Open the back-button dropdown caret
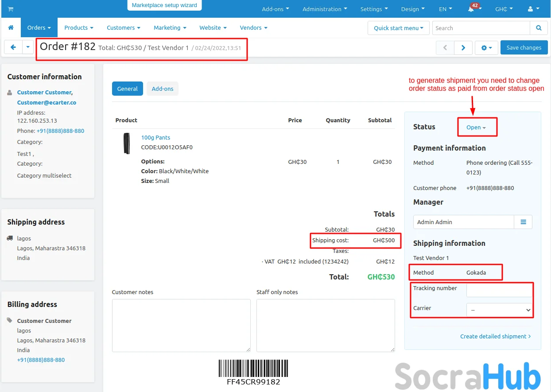 [27, 47]
